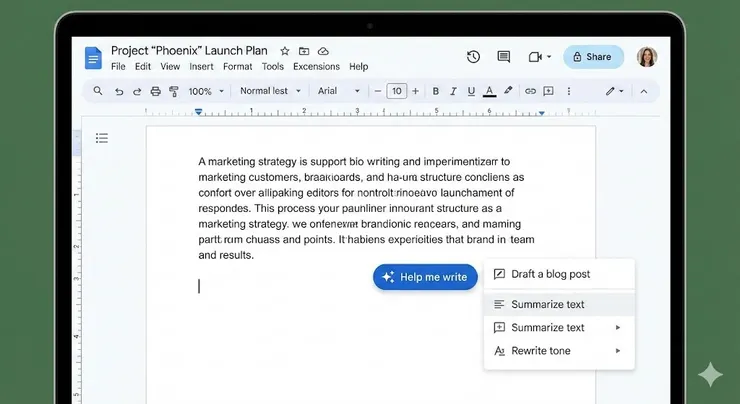740x404 pixels.
Task: Select the paint format roller
Action: [x=174, y=92]
